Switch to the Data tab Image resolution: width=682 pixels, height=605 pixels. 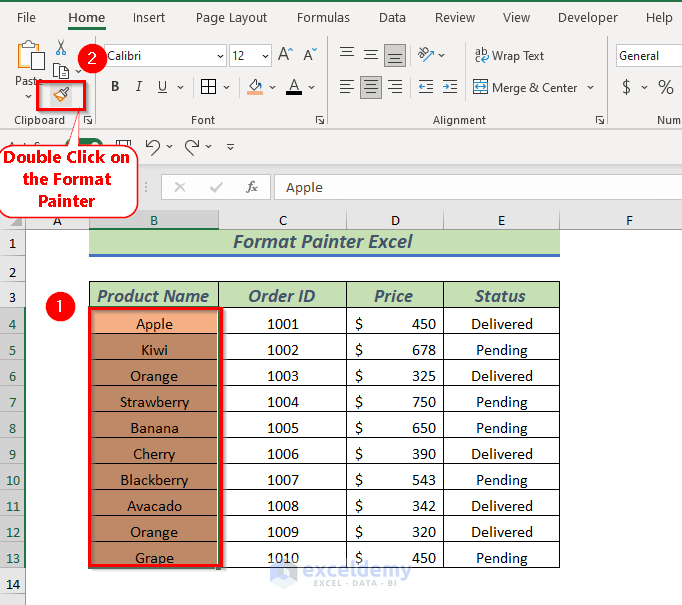point(392,18)
